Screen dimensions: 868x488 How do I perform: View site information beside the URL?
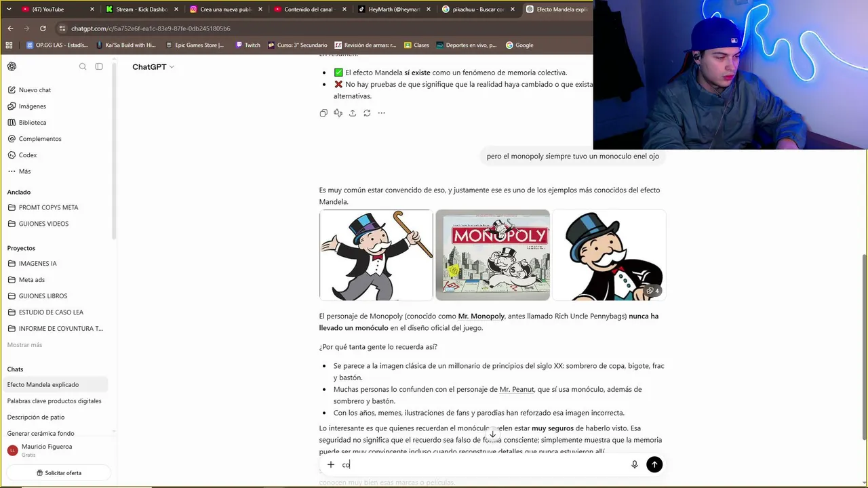[62, 28]
